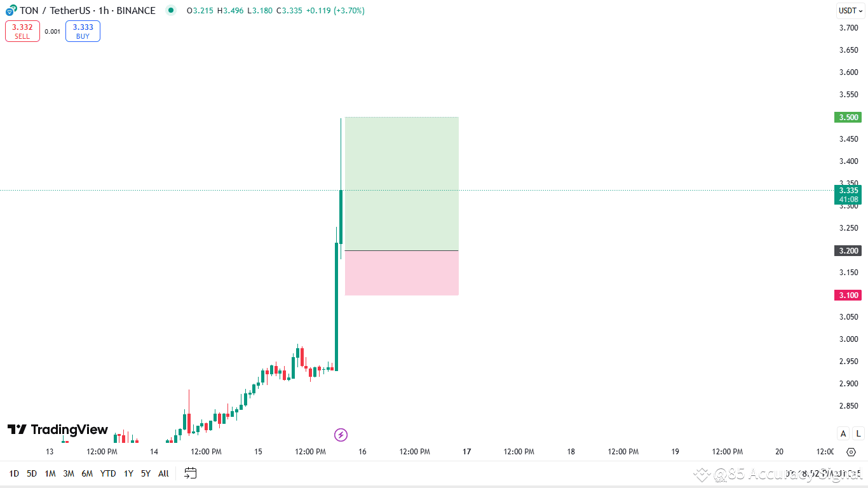868x488 pixels.
Task: Select the 1D range tab
Action: point(14,473)
